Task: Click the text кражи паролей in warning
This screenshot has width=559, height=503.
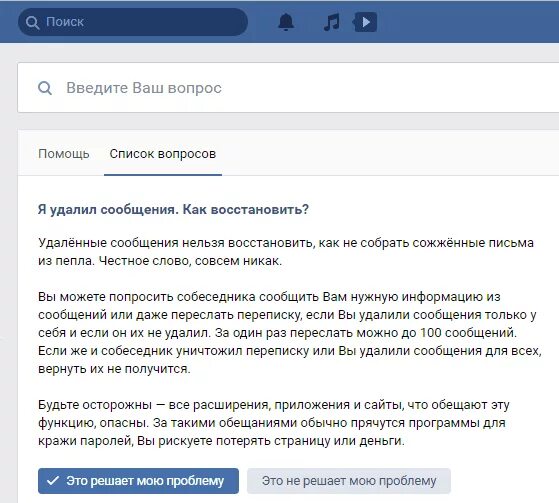Action: tap(85, 441)
